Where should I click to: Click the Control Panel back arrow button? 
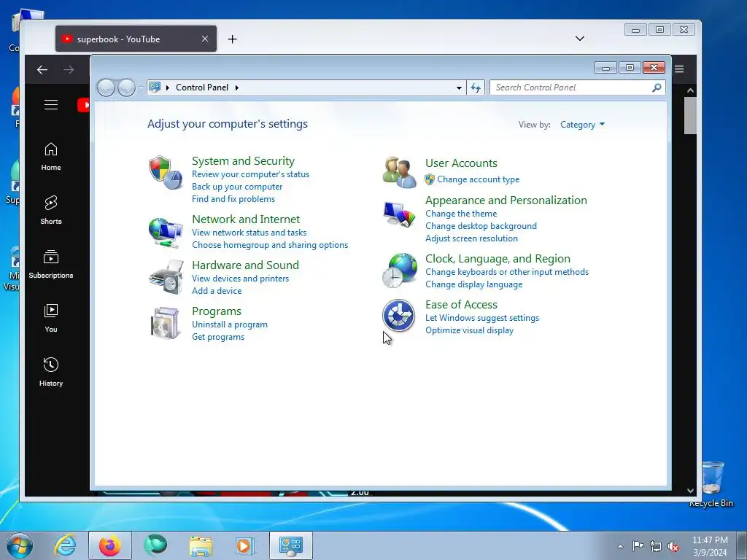click(106, 87)
